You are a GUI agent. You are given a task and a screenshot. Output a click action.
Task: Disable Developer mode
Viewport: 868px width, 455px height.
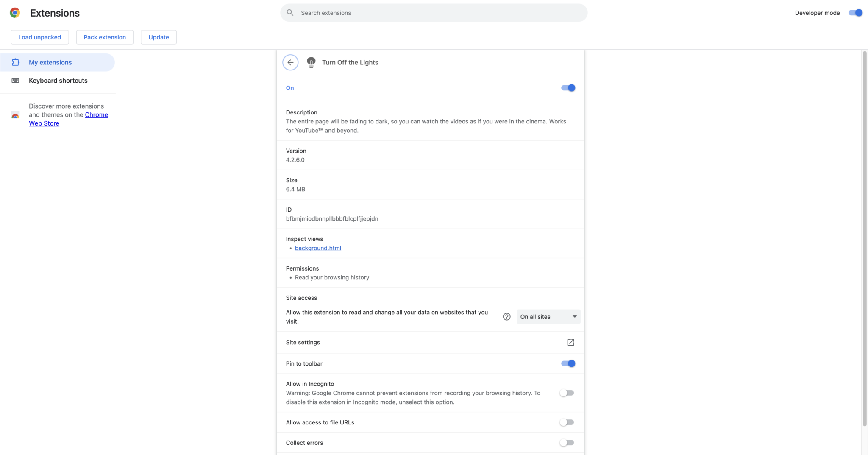(x=855, y=13)
